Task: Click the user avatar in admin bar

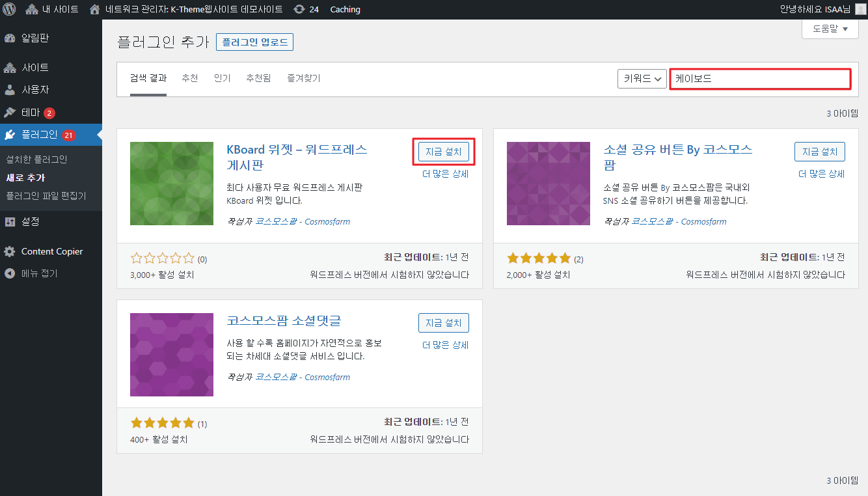Action: (x=860, y=9)
